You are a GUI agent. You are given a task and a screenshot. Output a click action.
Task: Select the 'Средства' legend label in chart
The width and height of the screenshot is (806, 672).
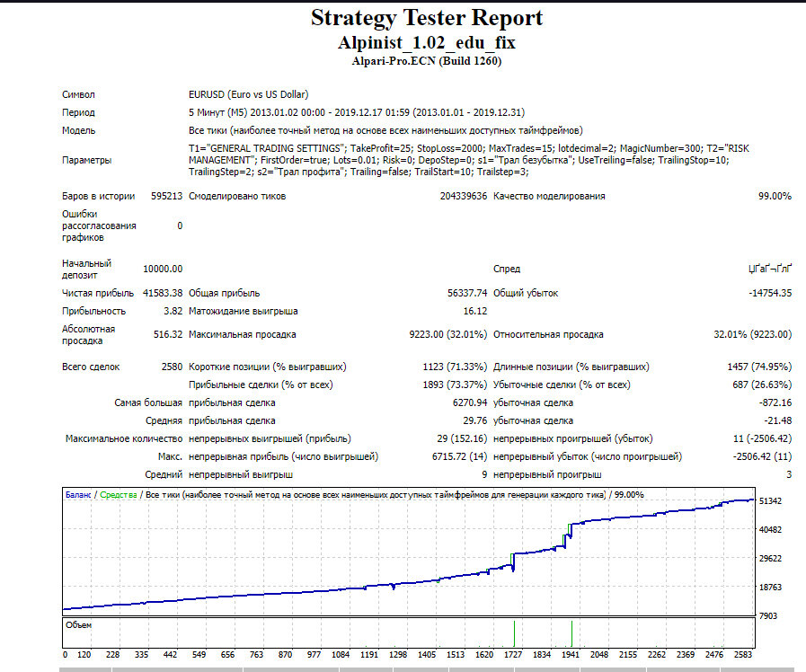[x=119, y=495]
